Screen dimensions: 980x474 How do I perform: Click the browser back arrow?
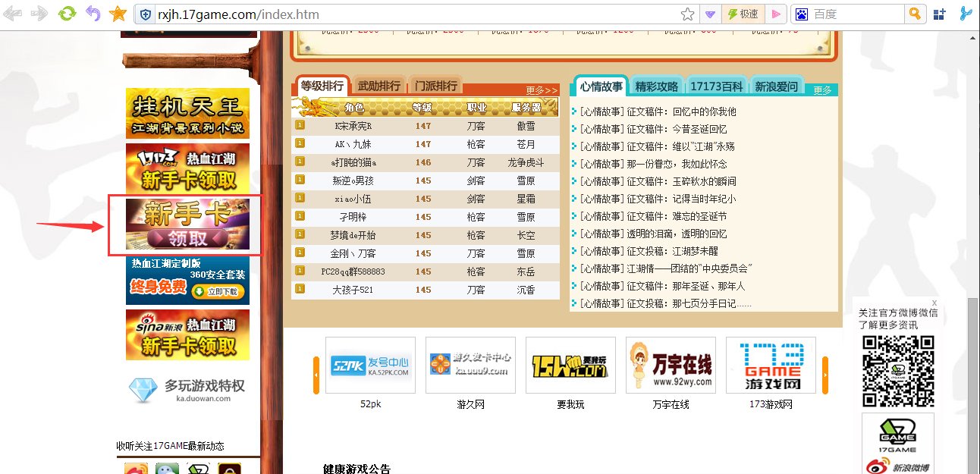click(14, 13)
